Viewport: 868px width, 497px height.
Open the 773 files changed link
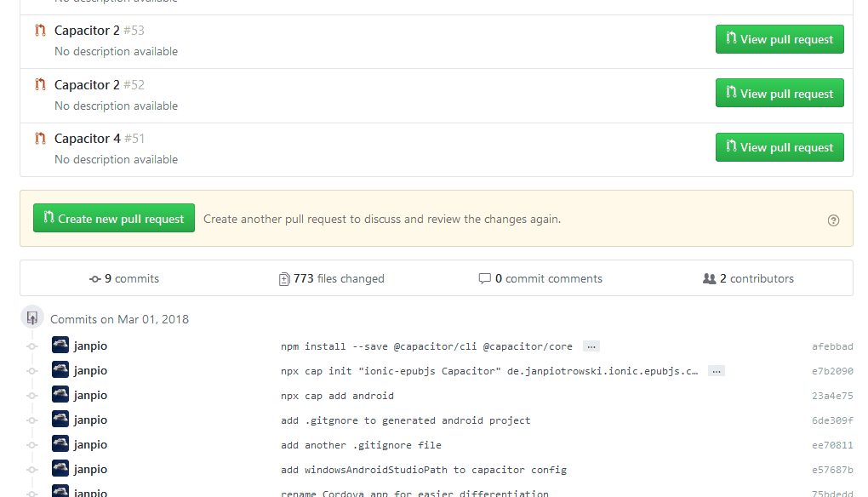pos(340,278)
